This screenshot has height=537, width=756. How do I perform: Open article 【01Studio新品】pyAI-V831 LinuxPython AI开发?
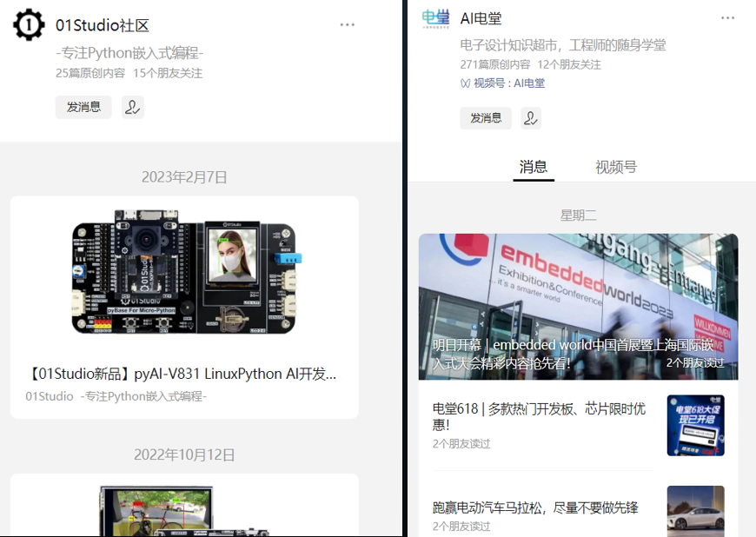point(182,374)
